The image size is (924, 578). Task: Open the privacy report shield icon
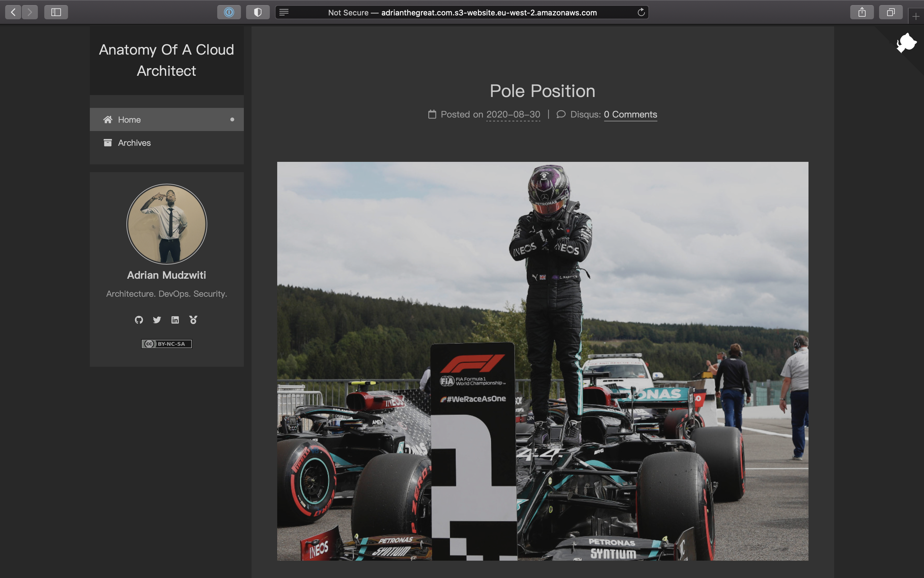pos(258,12)
